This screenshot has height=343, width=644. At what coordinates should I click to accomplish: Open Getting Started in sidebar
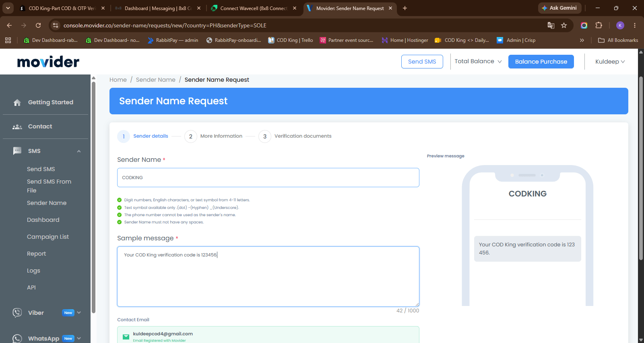(51, 102)
